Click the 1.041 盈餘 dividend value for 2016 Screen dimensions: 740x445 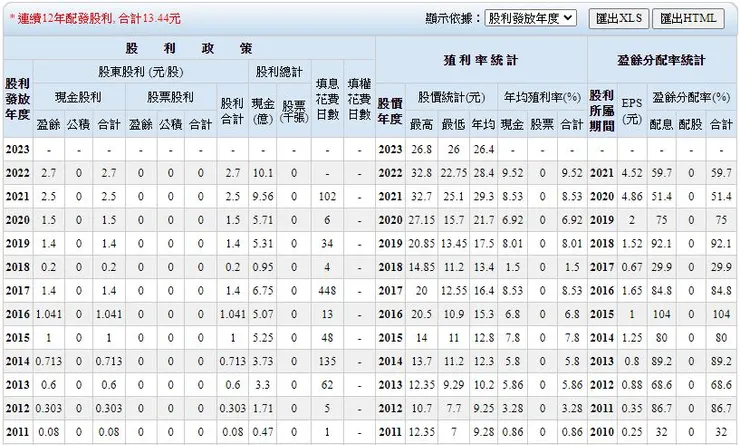click(49, 314)
